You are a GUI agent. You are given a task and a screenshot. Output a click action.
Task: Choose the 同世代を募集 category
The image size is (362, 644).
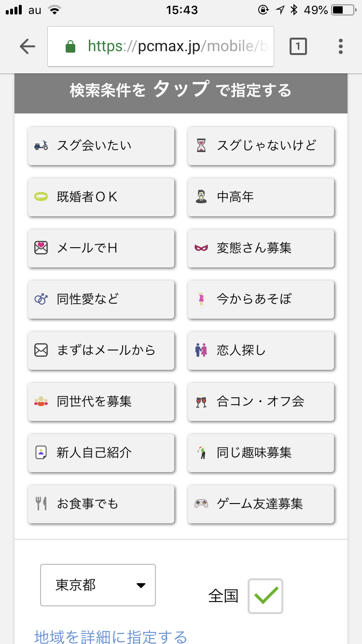tap(101, 402)
